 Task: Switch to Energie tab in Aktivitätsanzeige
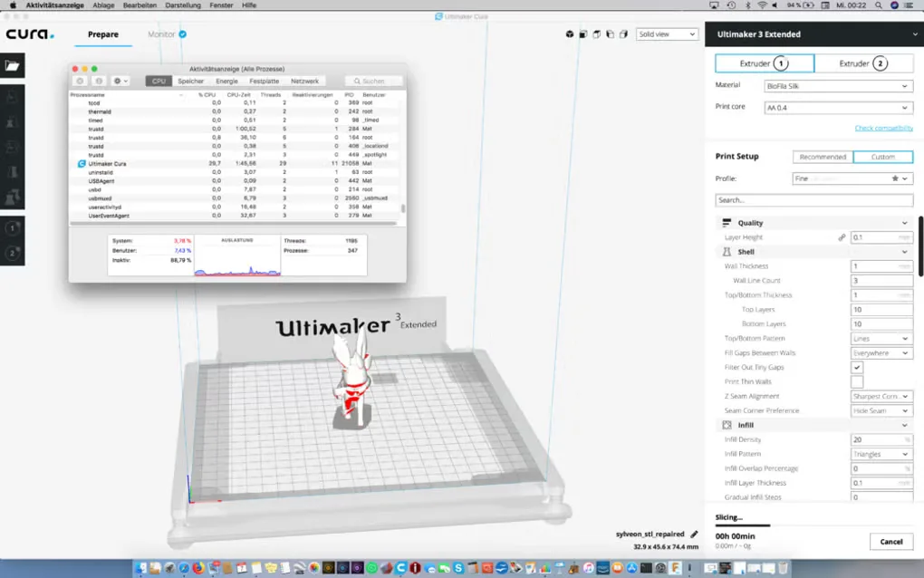click(226, 82)
